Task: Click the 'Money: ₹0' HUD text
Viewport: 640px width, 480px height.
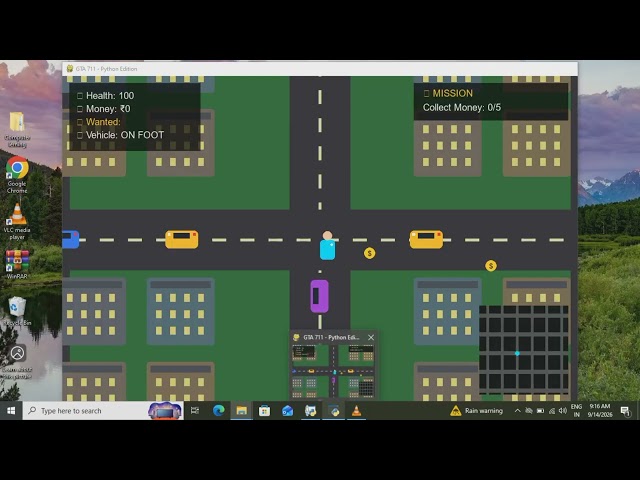Action: [x=108, y=109]
